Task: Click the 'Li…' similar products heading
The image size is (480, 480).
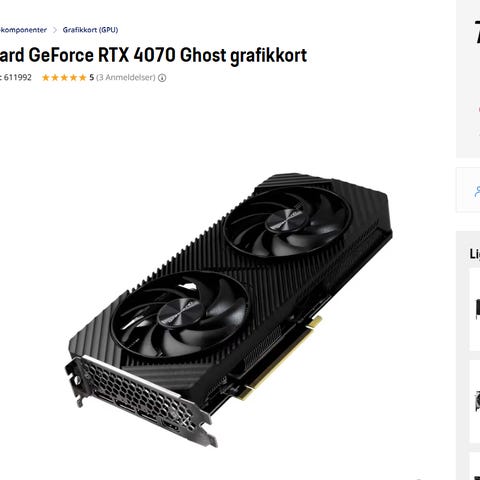Action: [x=475, y=254]
